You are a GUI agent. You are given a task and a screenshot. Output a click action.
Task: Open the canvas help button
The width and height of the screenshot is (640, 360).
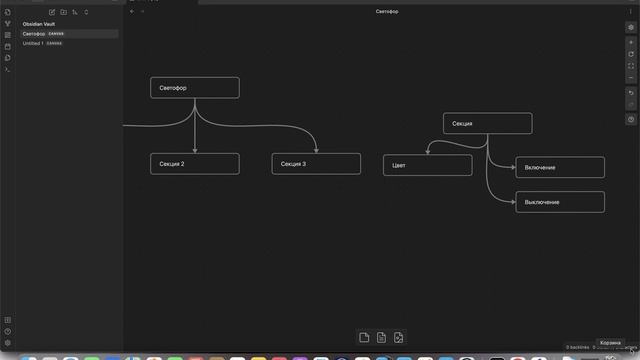tap(631, 120)
